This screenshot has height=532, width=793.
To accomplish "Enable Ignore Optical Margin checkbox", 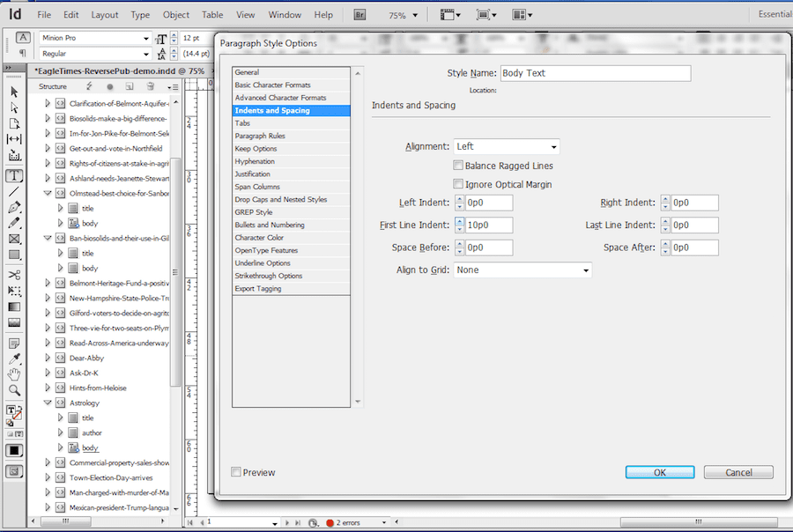I will 458,184.
